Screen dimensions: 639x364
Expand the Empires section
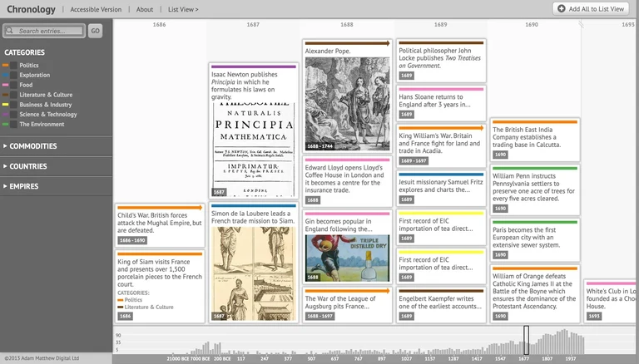click(24, 186)
